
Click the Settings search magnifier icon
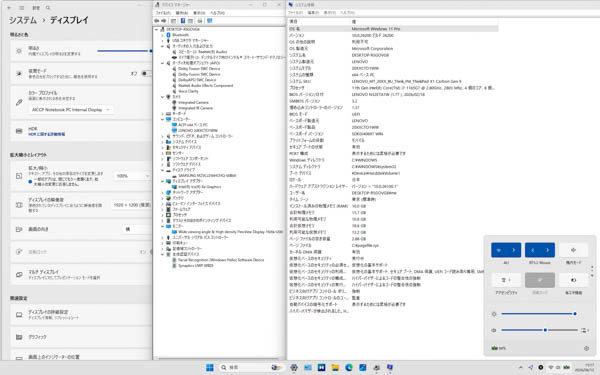[x=48, y=8]
